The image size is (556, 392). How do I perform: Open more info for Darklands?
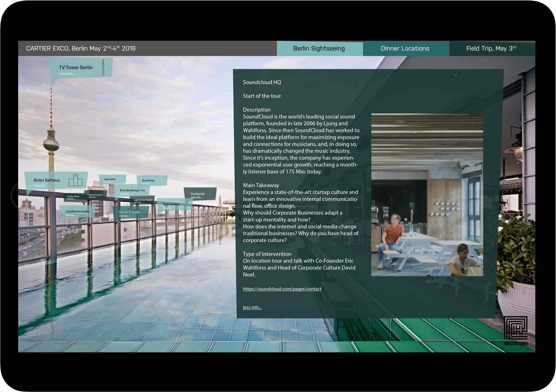[x=195, y=197]
